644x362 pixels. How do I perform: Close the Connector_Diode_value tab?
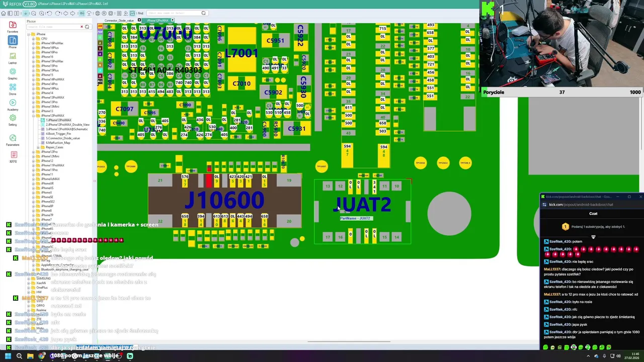(x=139, y=20)
